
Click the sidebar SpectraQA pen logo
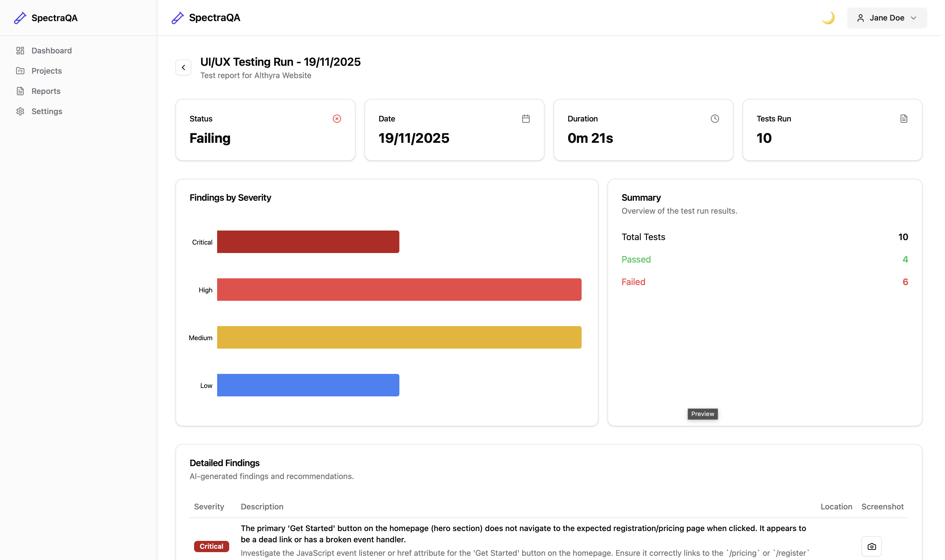20,18
